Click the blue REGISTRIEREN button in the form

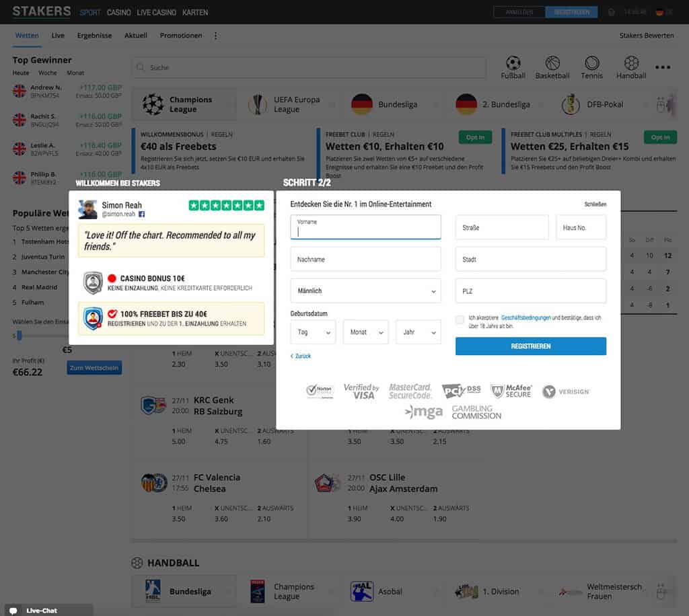(531, 346)
